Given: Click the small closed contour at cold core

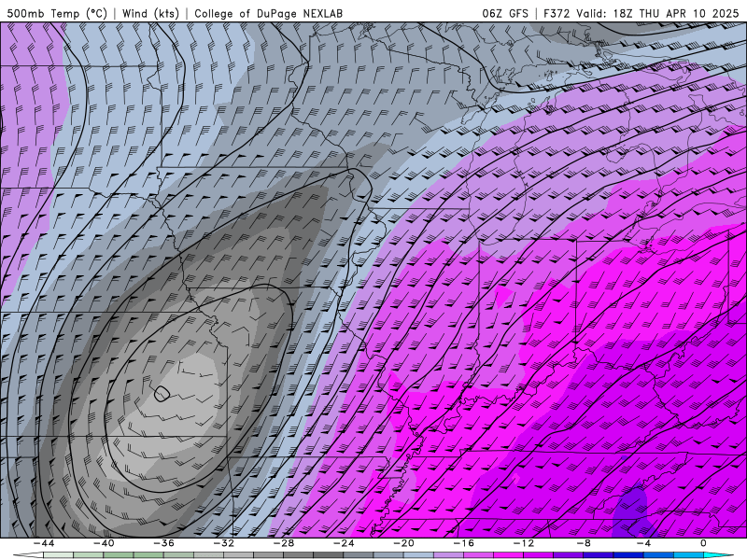Looking at the screenshot, I should (162, 393).
